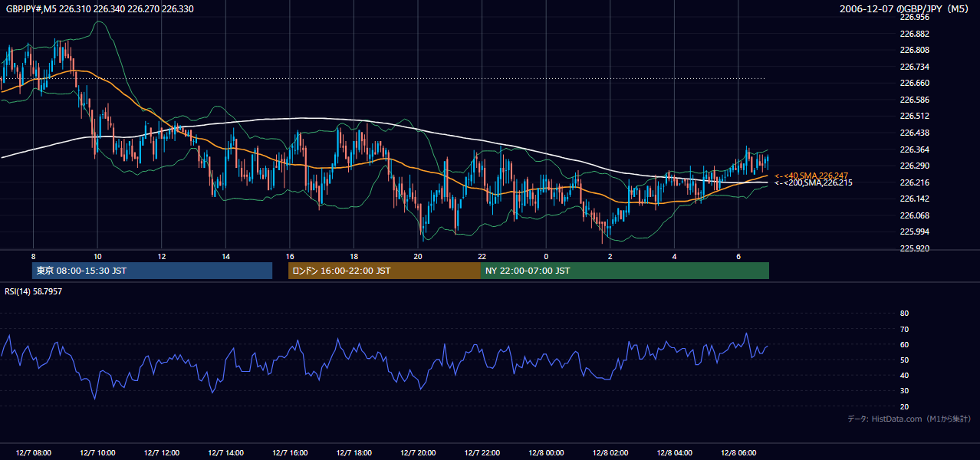Click hour label '22' under price chart
Image resolution: width=980 pixels, height=460 pixels.
(x=482, y=256)
